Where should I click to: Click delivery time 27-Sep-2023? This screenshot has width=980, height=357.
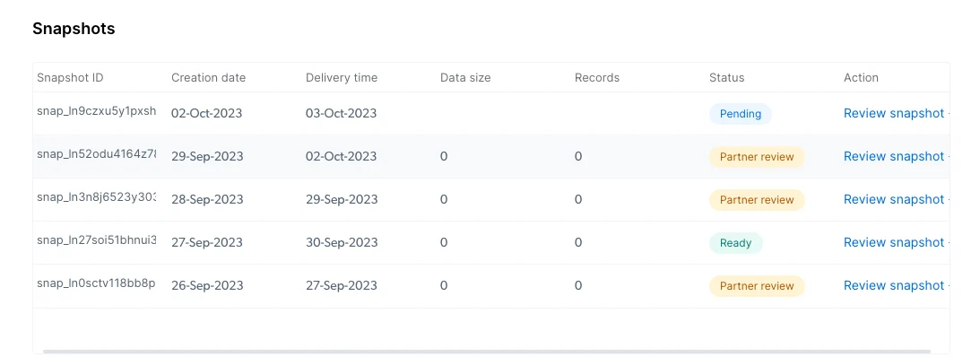pyautogui.click(x=342, y=286)
